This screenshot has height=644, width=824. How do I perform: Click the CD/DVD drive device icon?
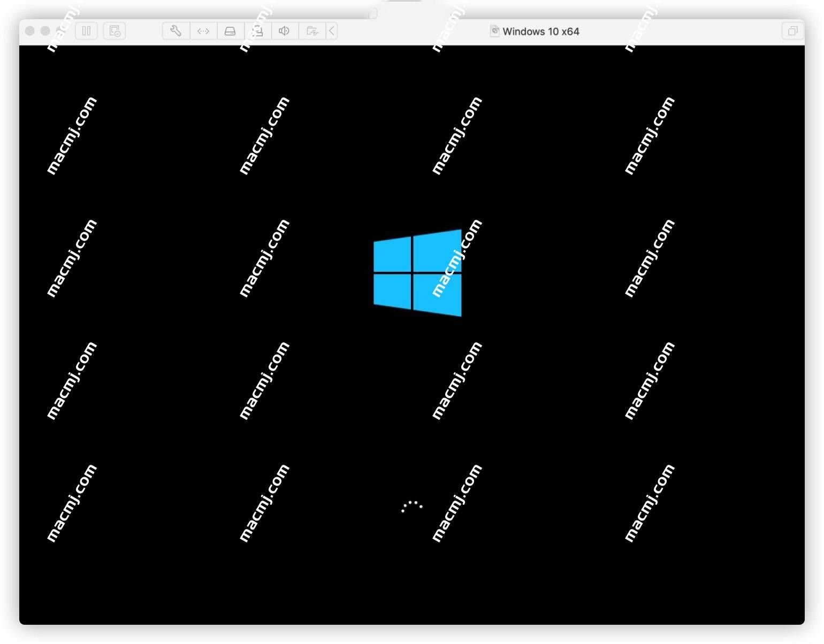coord(258,31)
